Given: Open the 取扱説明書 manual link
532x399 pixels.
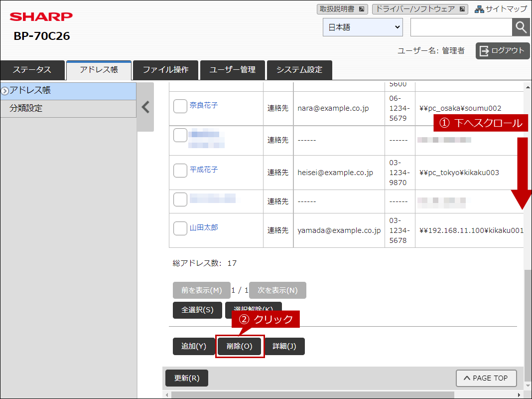Looking at the screenshot, I should click(x=342, y=9).
